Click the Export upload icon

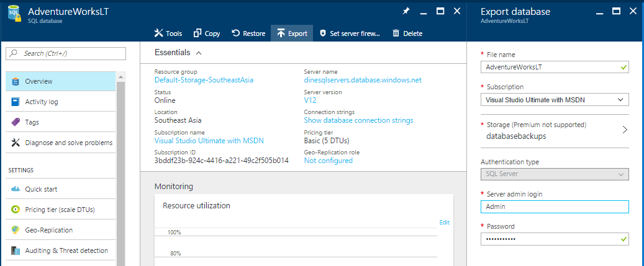281,33
